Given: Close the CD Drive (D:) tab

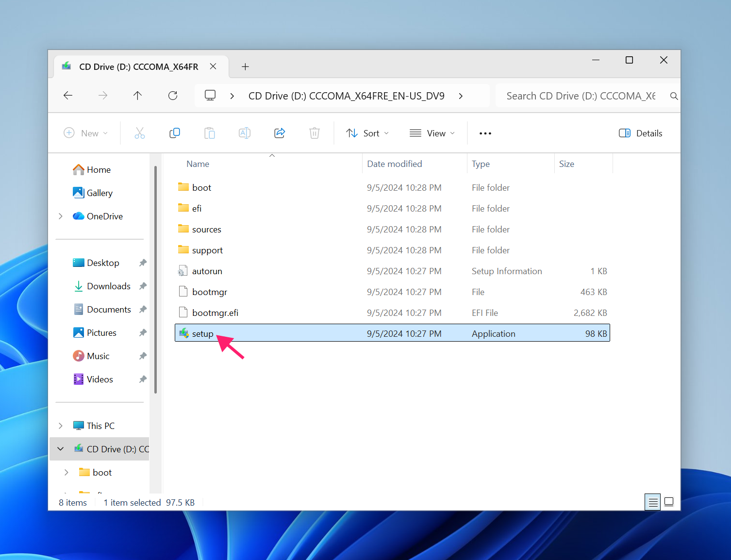Looking at the screenshot, I should tap(213, 66).
